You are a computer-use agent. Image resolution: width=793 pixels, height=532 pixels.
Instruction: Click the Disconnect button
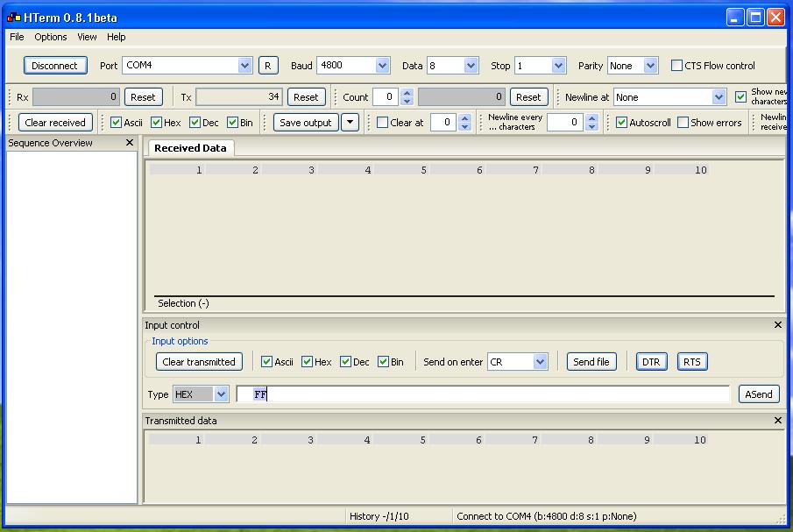pos(54,65)
